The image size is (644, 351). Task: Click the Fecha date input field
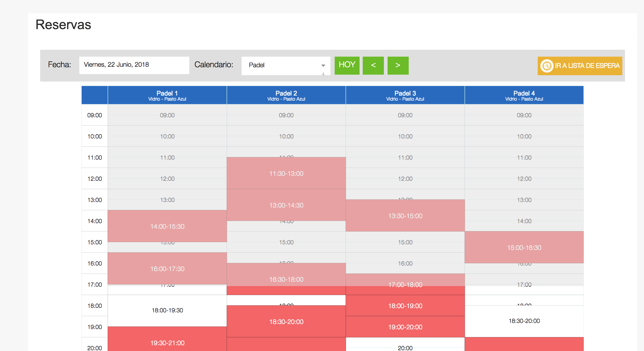(134, 65)
